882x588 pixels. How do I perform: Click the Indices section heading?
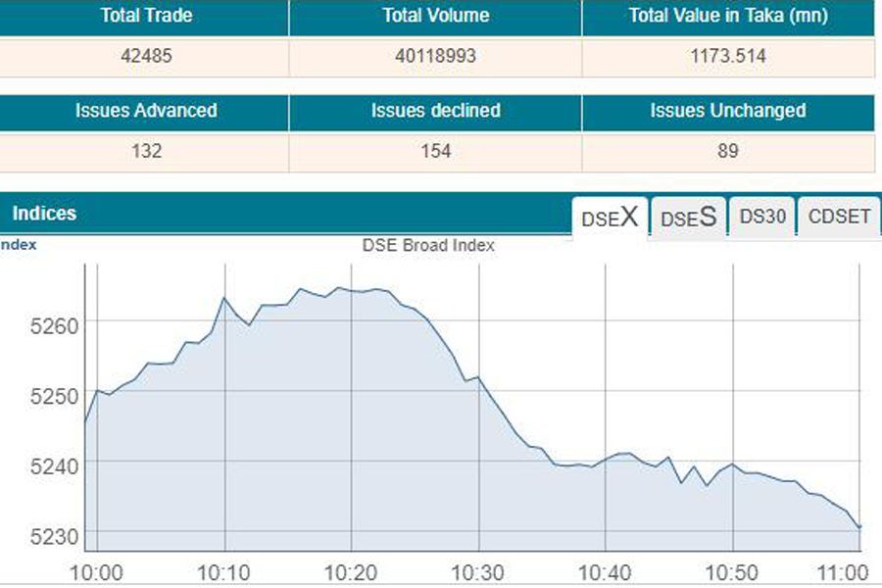(x=44, y=214)
